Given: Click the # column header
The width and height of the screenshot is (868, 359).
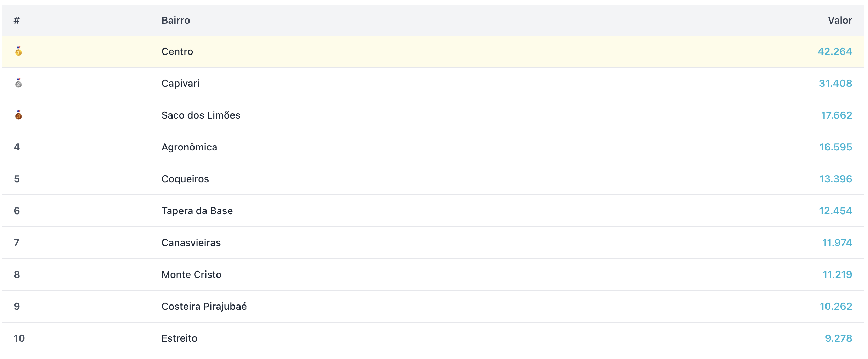Looking at the screenshot, I should point(17,20).
